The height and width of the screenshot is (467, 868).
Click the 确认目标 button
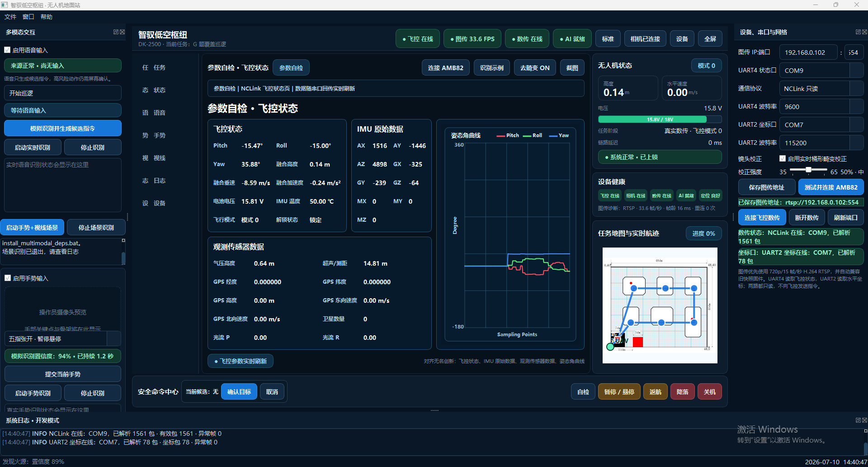coord(239,392)
